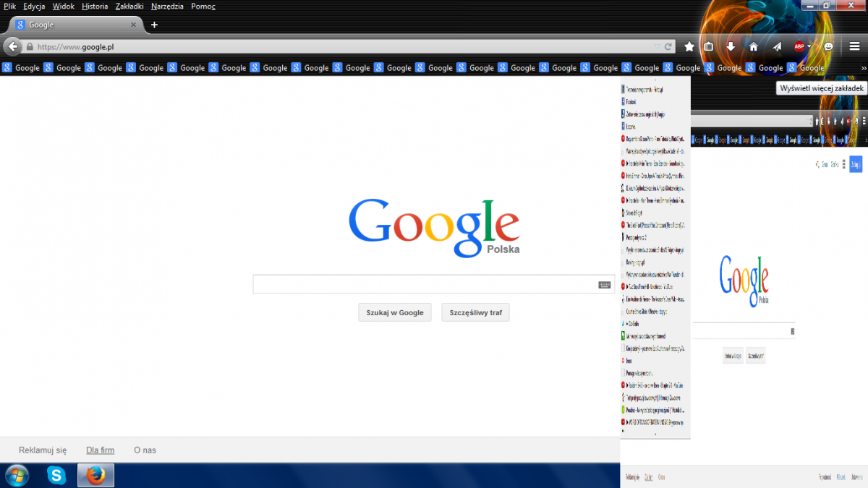Image resolution: width=868 pixels, height=488 pixels.
Task: Switch to Firefox on the taskbar
Action: click(95, 475)
